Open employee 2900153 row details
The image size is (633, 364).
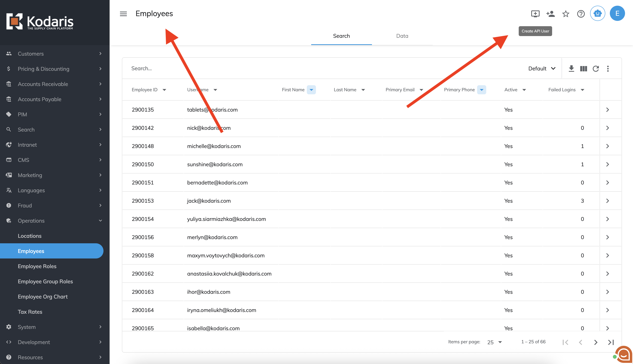point(608,201)
